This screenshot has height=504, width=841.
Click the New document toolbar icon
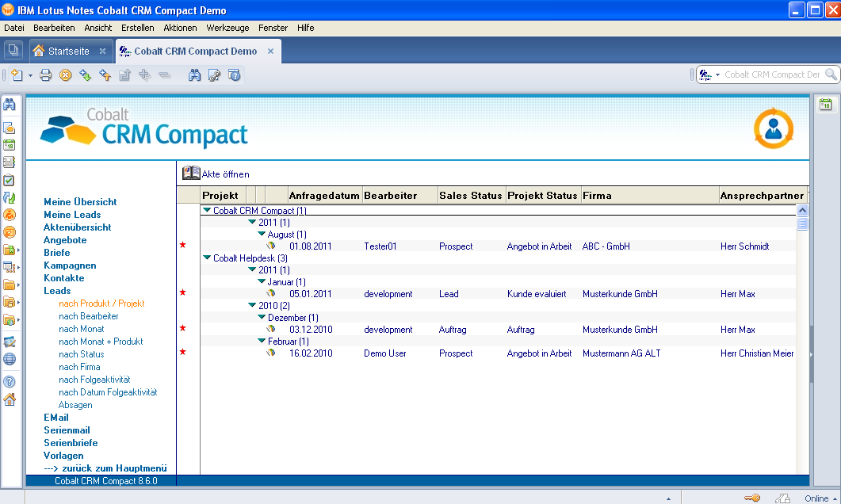[x=17, y=75]
